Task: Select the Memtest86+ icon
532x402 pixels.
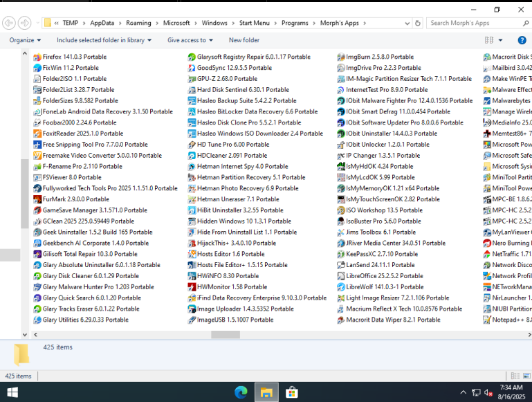Action: pos(487,134)
